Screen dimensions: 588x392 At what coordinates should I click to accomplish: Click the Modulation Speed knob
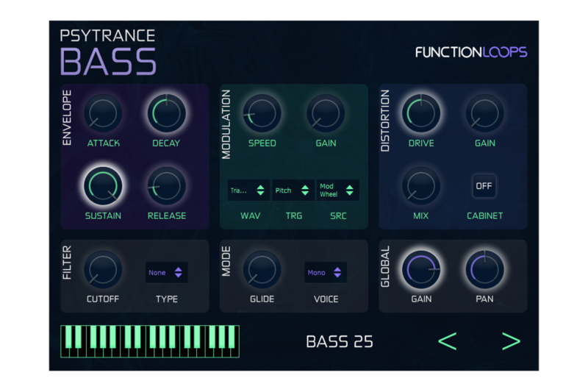point(262,113)
